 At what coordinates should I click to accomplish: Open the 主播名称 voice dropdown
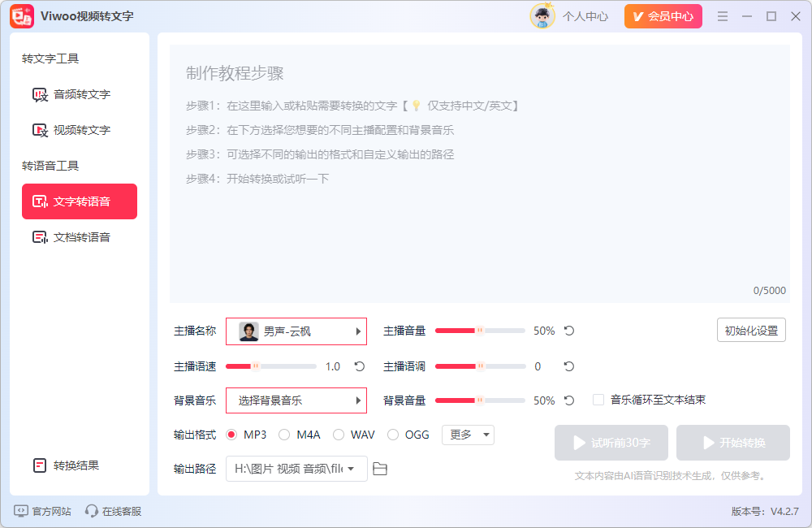point(296,331)
